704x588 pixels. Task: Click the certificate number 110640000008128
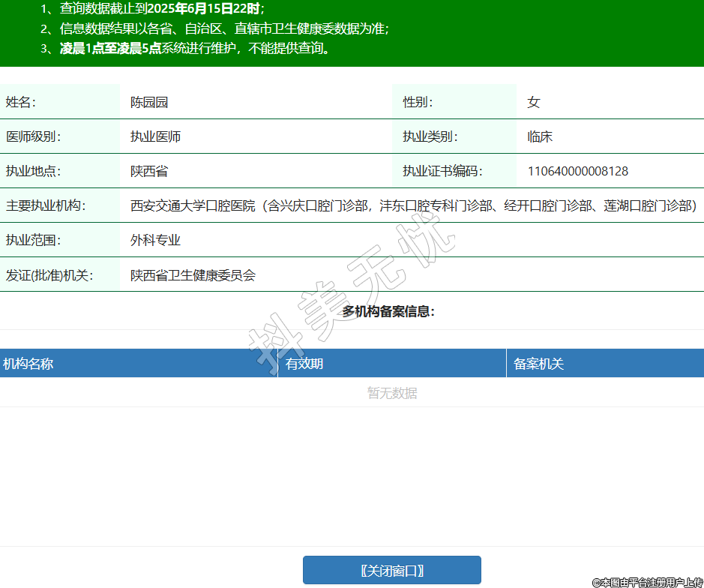pyautogui.click(x=577, y=171)
